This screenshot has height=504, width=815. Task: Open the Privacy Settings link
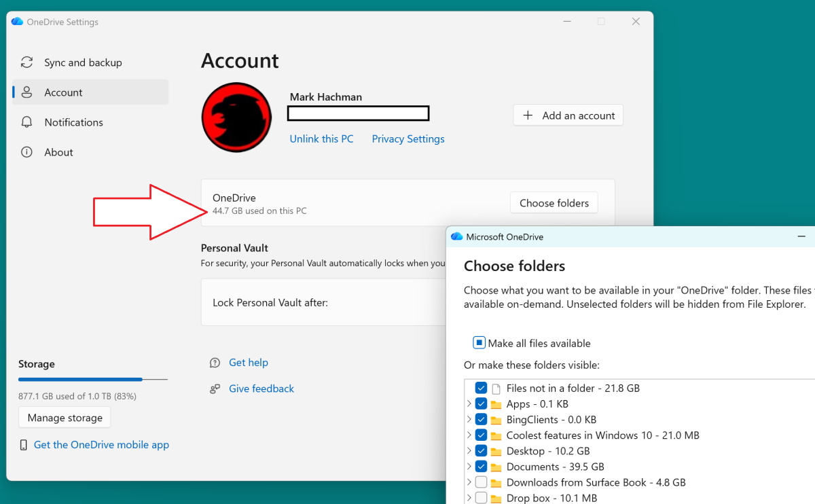[x=408, y=139]
